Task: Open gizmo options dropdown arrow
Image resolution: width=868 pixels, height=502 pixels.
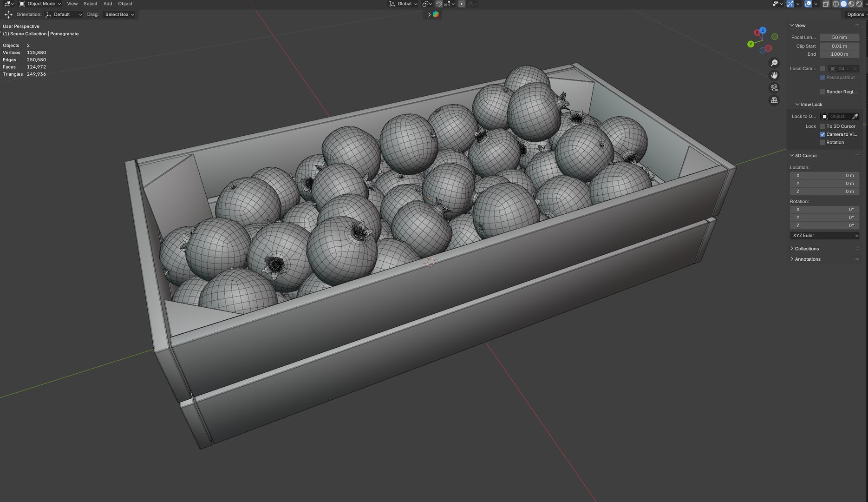Action: coord(797,4)
